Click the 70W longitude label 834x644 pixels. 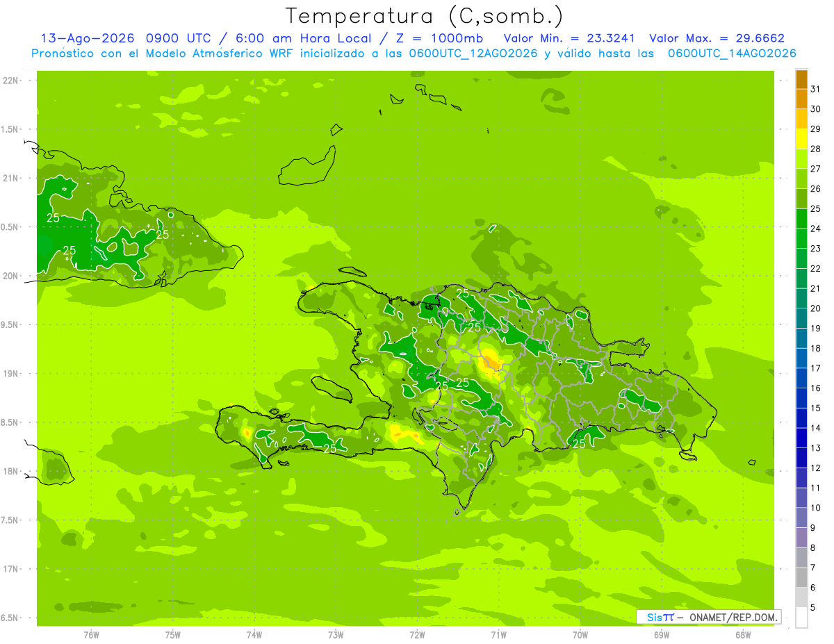tap(580, 634)
